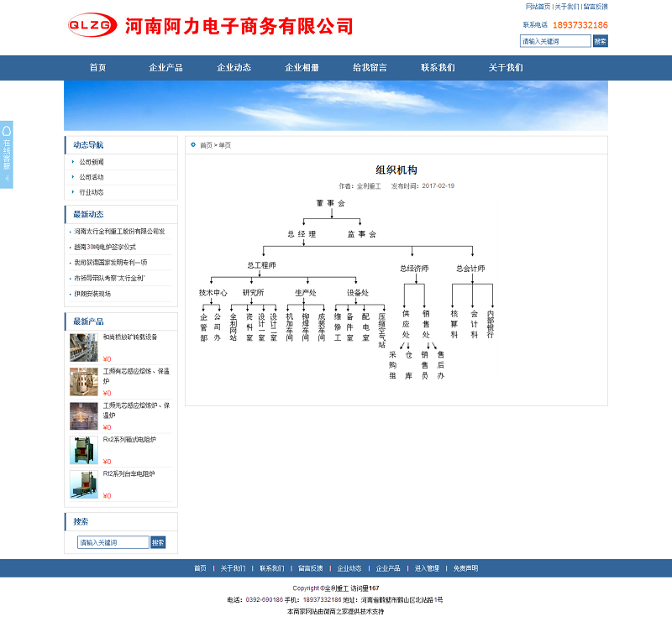The height and width of the screenshot is (627, 672).
Task: Select 企业产品 in the main navigation bar
Action: [x=165, y=68]
